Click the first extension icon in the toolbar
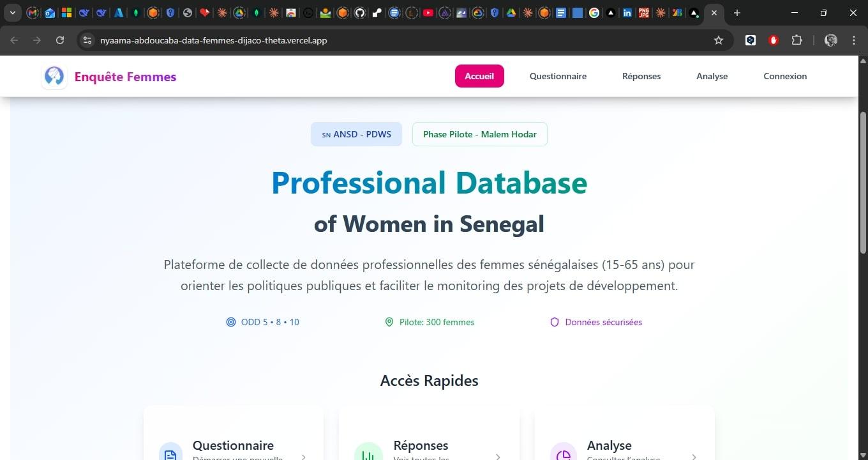The height and width of the screenshot is (460, 868). (x=750, y=40)
